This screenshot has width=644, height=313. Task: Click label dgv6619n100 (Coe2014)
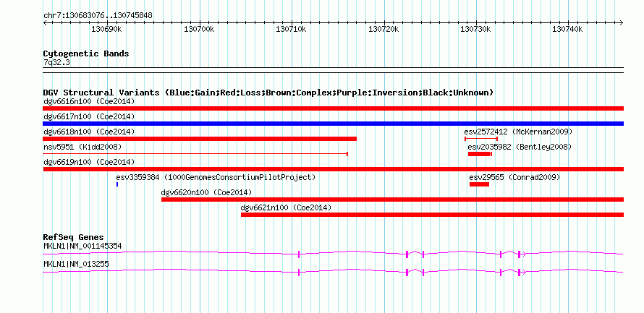click(x=89, y=162)
